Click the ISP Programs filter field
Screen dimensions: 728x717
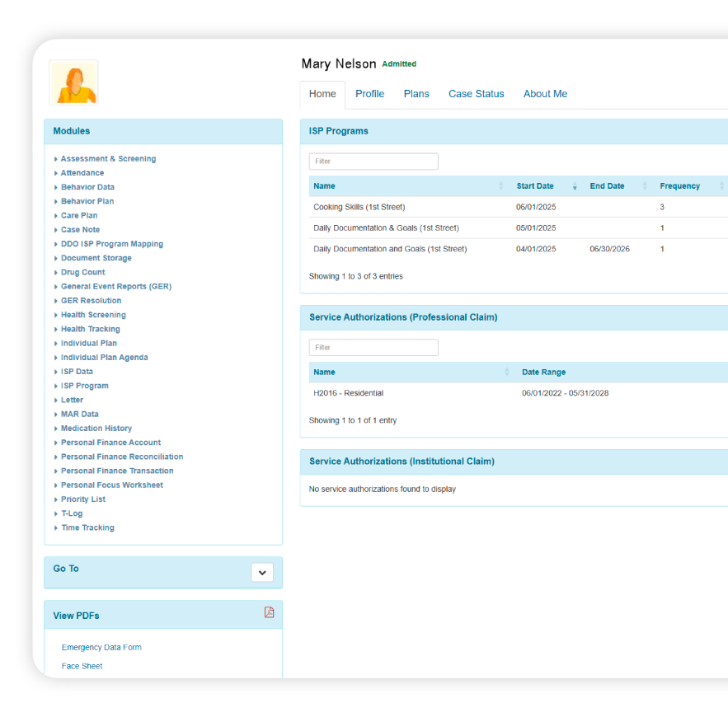click(373, 161)
